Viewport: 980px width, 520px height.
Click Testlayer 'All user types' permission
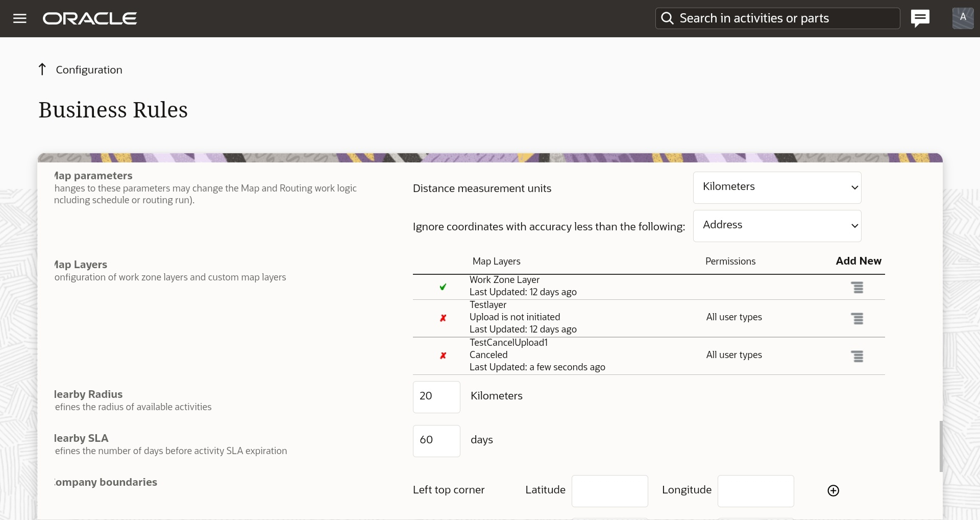[x=734, y=317]
